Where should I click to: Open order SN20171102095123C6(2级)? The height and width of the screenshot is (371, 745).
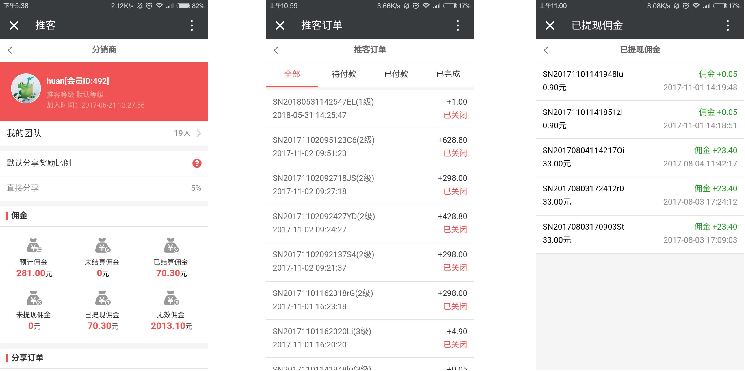tap(370, 147)
